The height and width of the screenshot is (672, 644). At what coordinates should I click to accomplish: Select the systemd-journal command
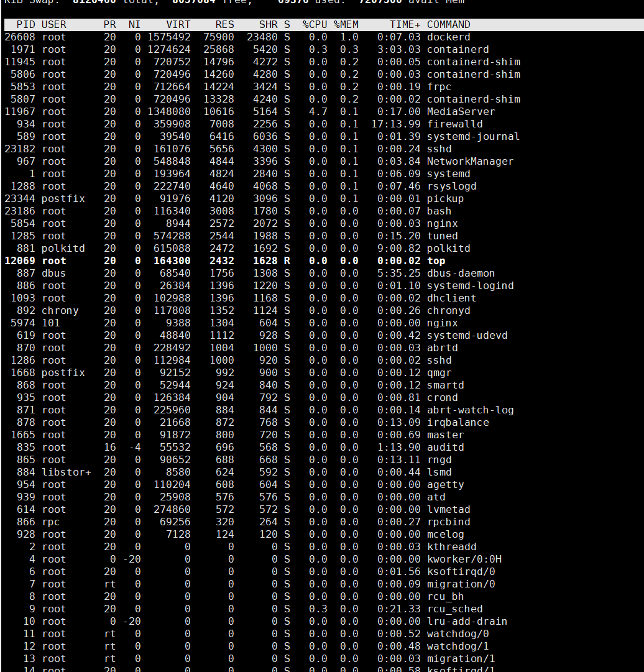473,137
